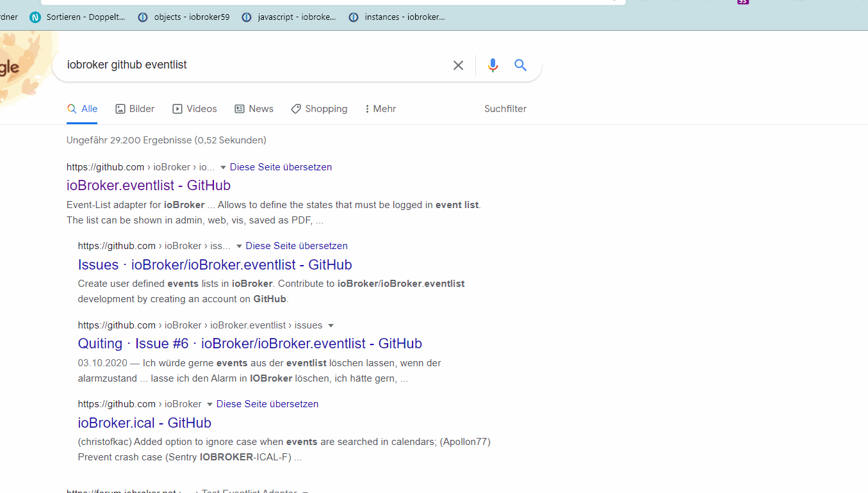
Task: Click URL 'https://github.com › ioBroker › ioBroker.eventlist › issues'
Action: click(x=201, y=325)
